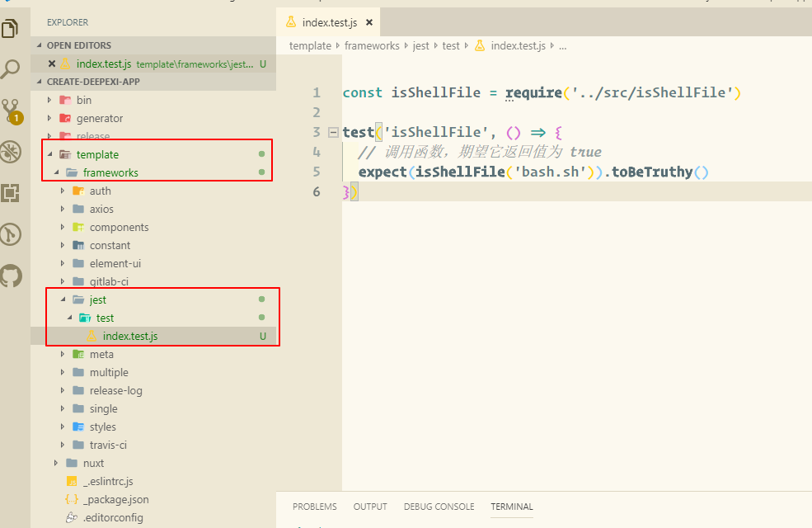Open the GitHub activity bar icon
The image size is (812, 528).
click(11, 276)
